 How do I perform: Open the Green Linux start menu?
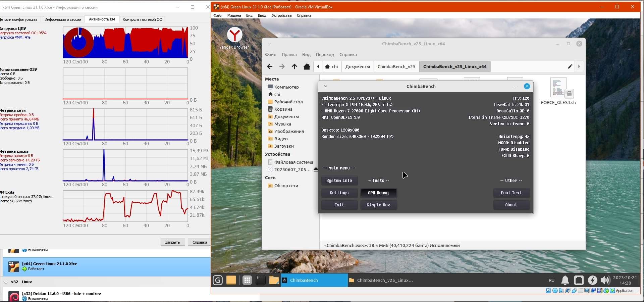[218, 280]
